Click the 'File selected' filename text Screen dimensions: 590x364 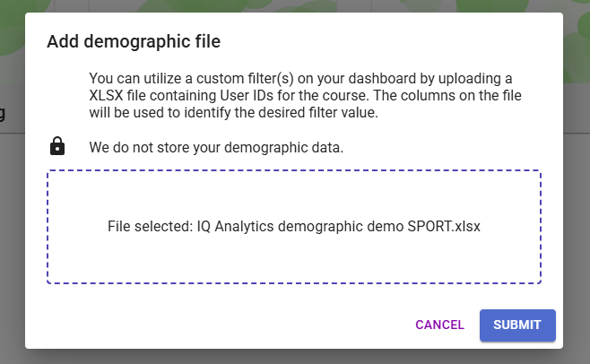294,227
